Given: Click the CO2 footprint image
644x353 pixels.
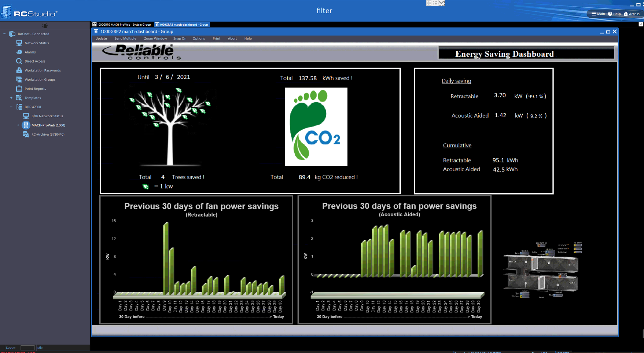Looking at the screenshot, I should pyautogui.click(x=316, y=127).
